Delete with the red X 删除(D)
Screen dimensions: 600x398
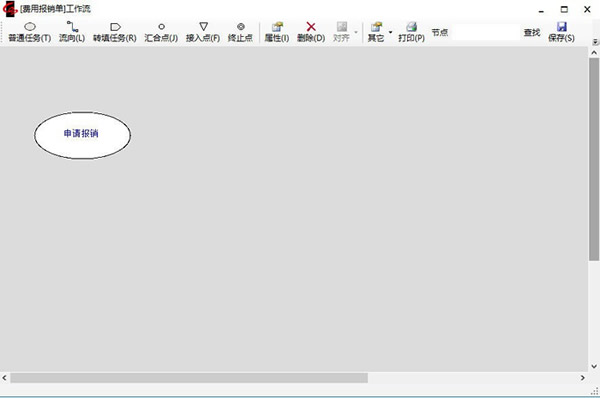pos(311,32)
